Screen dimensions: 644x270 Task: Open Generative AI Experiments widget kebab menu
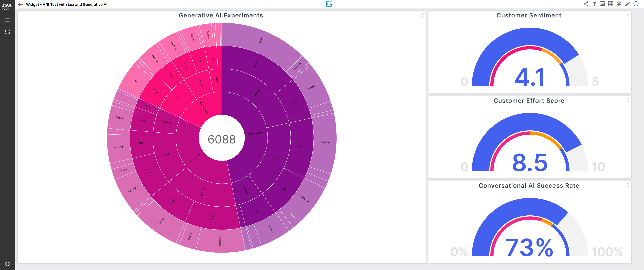tap(423, 15)
